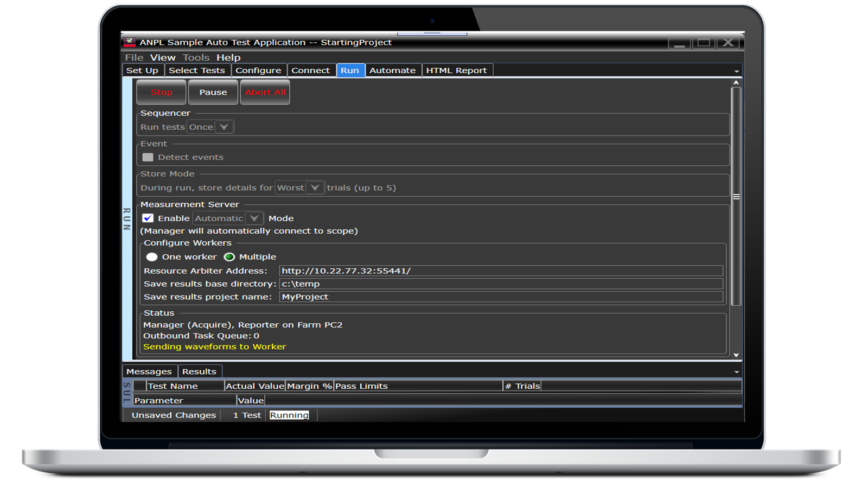Pause the running test

point(213,92)
